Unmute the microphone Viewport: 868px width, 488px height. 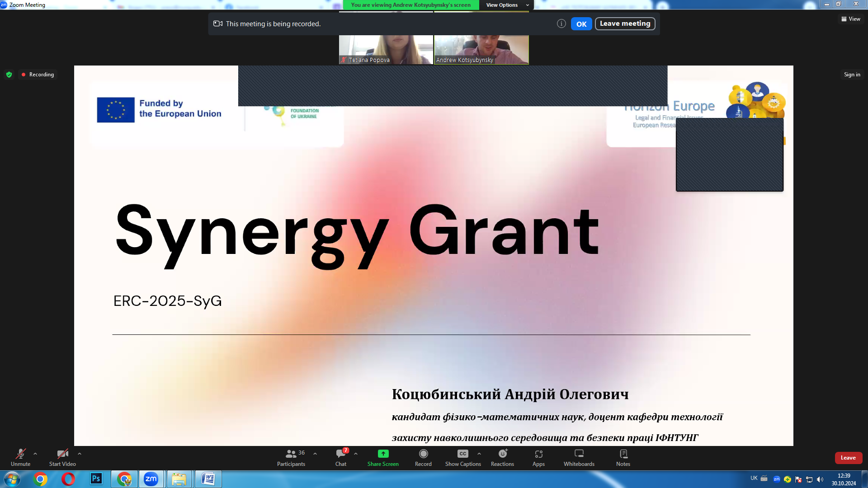click(x=21, y=457)
